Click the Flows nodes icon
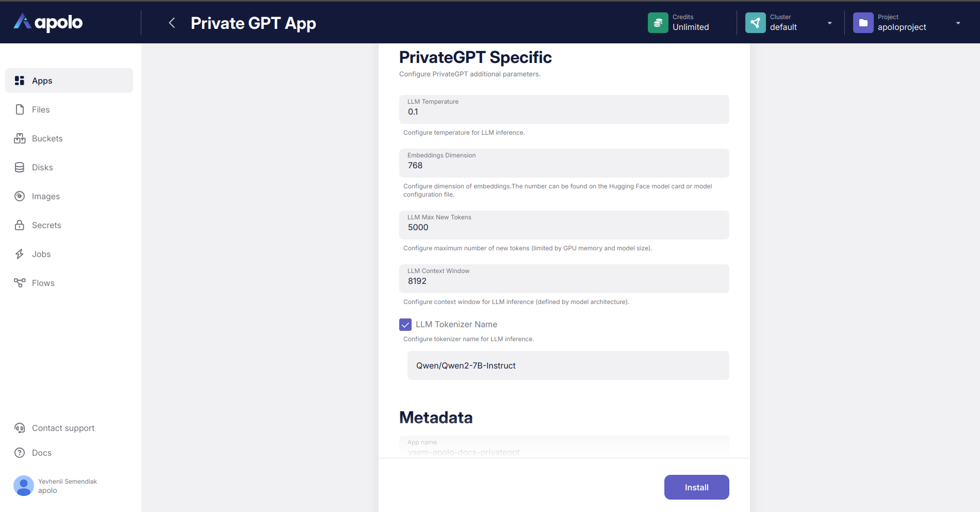Image resolution: width=980 pixels, height=512 pixels. click(20, 283)
